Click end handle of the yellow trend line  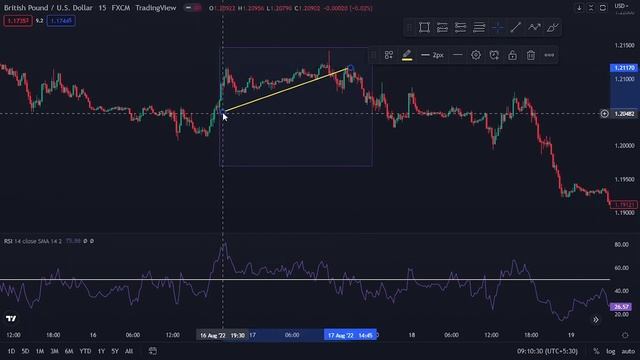[x=350, y=68]
